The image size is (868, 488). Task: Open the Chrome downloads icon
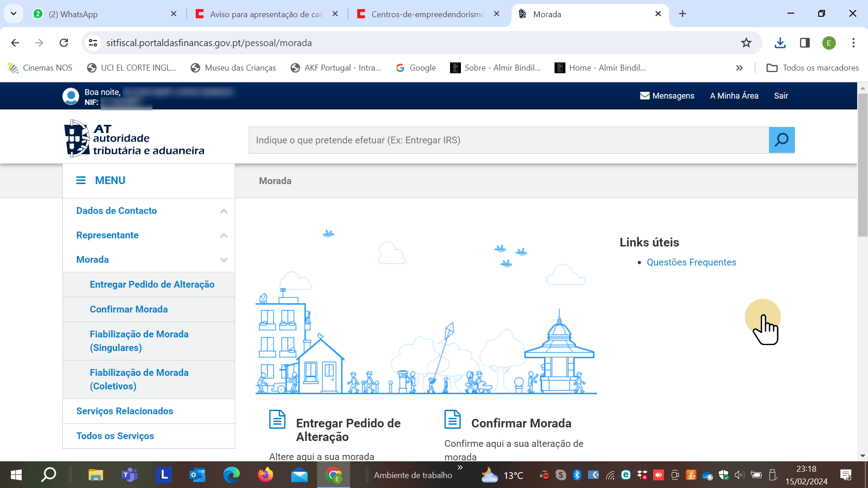click(x=780, y=43)
